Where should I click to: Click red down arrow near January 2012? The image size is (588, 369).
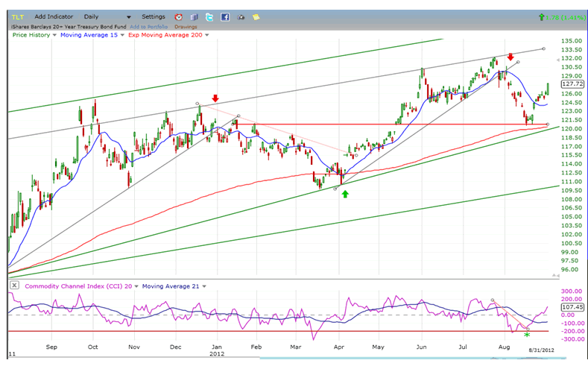tap(215, 98)
